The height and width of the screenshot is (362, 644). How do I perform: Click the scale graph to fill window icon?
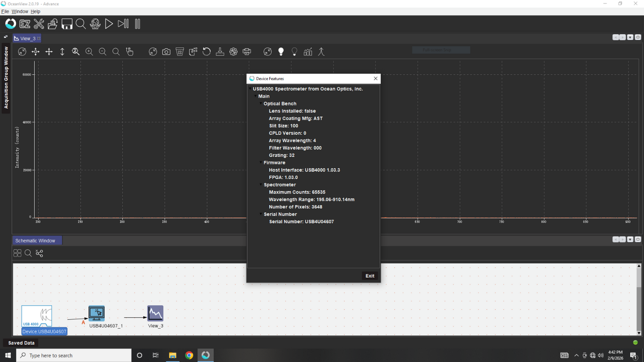(22, 52)
